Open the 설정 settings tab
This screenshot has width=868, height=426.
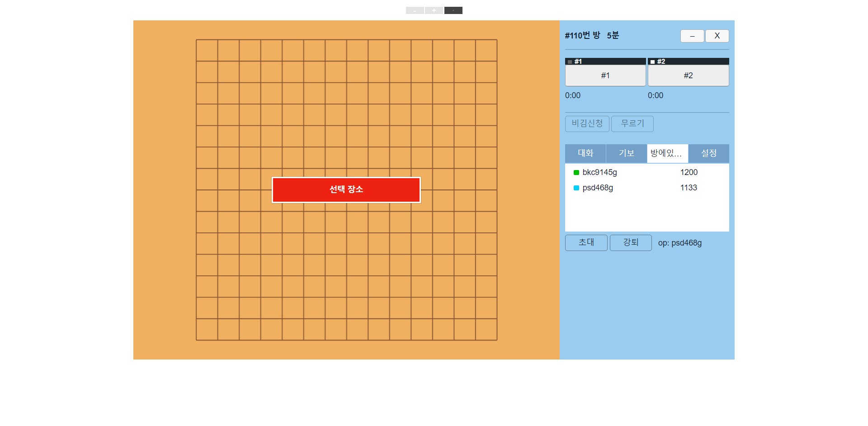click(709, 153)
